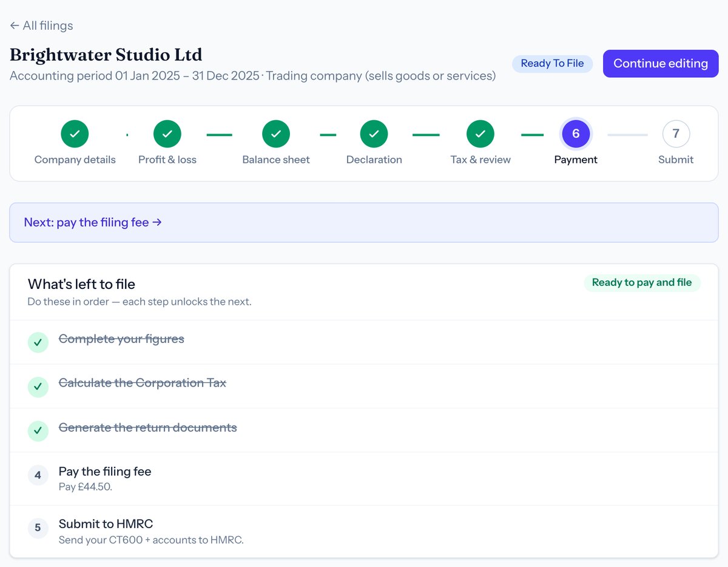This screenshot has height=567, width=728.
Task: Click the Do these in order subtitle
Action: click(x=140, y=302)
